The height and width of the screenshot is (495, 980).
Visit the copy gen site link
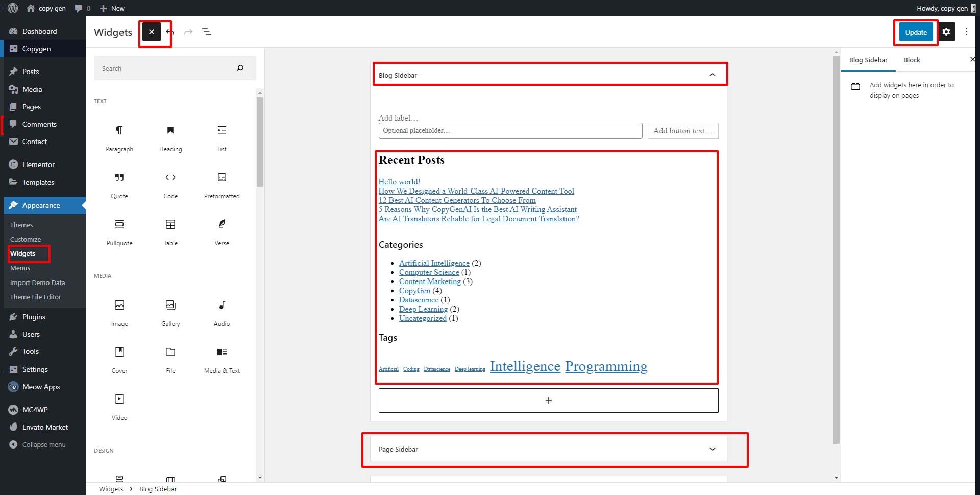pos(46,8)
